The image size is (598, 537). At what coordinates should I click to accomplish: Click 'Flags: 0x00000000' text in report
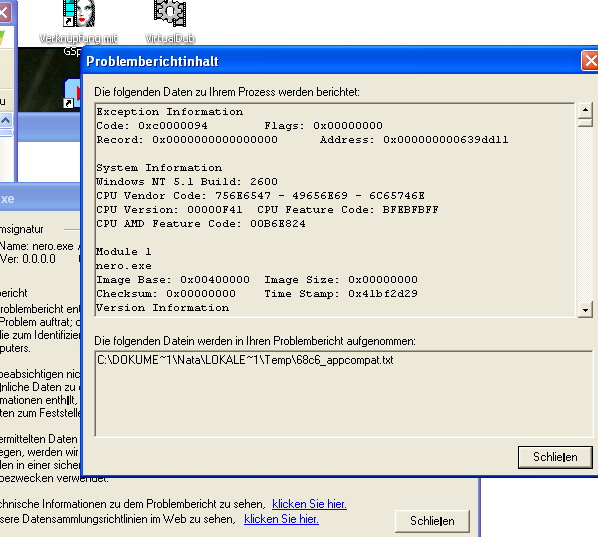pos(323,125)
